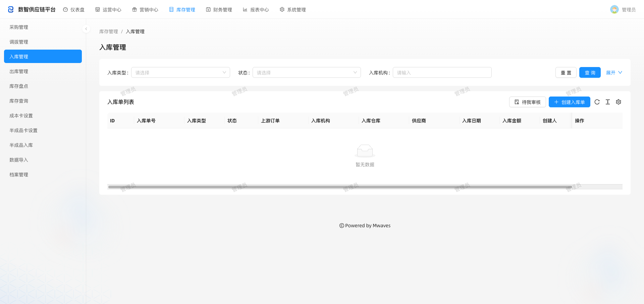Click the inventory management icon
This screenshot has width=644, height=304.
point(171,10)
